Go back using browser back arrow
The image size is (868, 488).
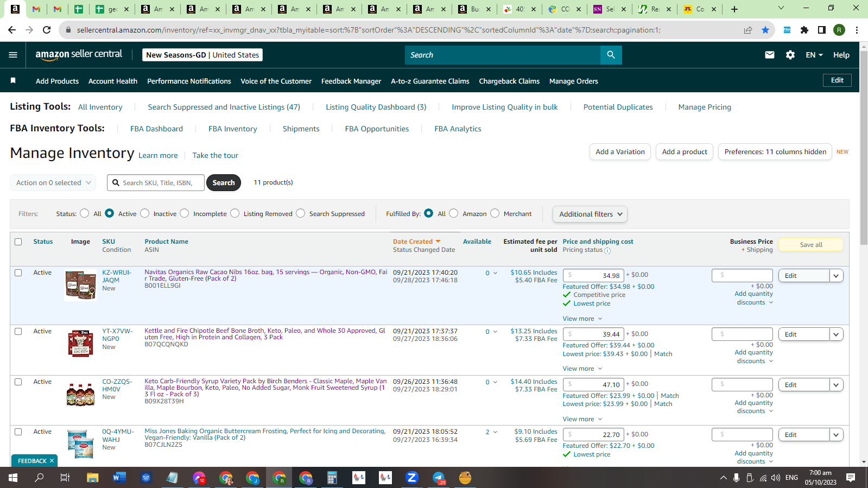coord(12,30)
